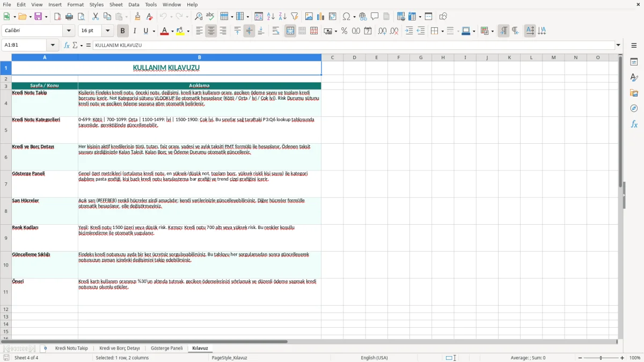Open sidebar Navigator compass icon
This screenshot has width=644, height=362.
point(634,108)
